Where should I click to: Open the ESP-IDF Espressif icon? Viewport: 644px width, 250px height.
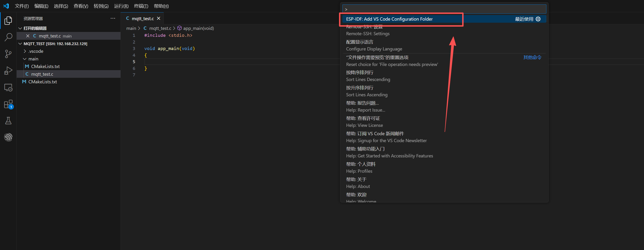point(8,137)
